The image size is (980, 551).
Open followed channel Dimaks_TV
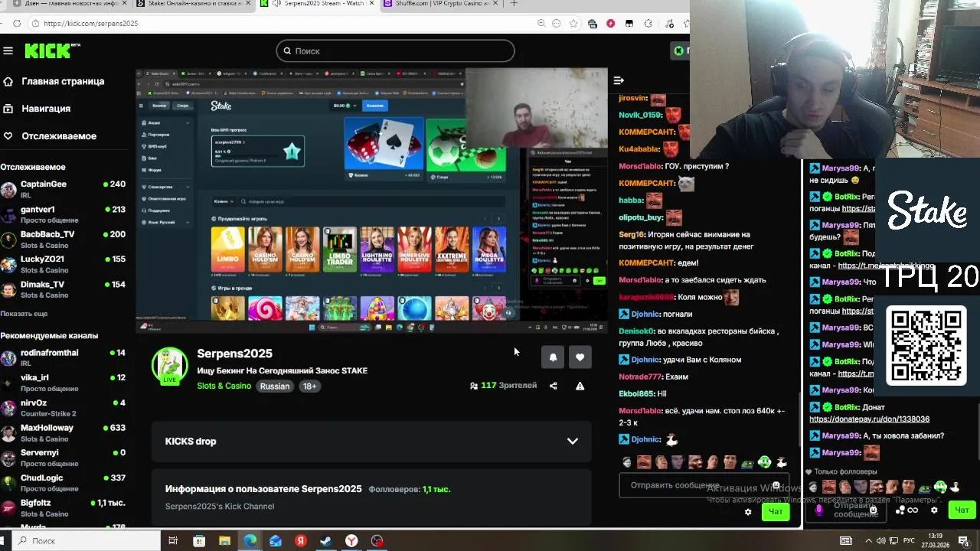point(63,289)
